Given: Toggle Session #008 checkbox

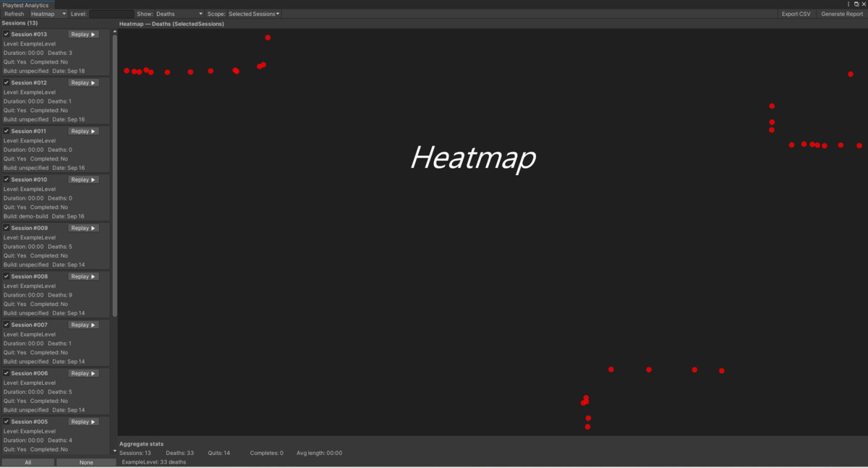Looking at the screenshot, I should 7,276.
